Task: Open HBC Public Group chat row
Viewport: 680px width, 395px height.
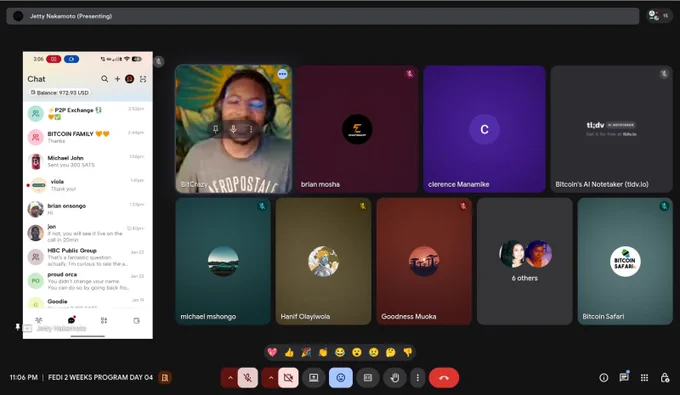Action: click(88, 257)
